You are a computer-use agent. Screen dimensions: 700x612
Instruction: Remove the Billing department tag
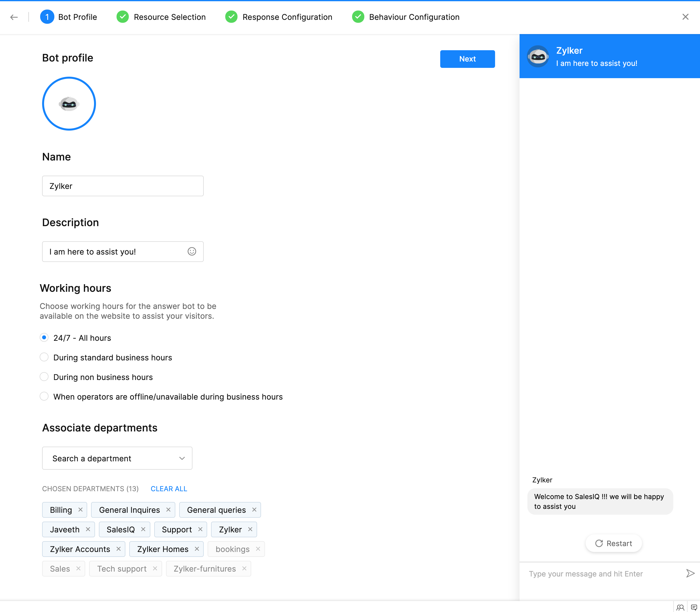click(x=81, y=510)
